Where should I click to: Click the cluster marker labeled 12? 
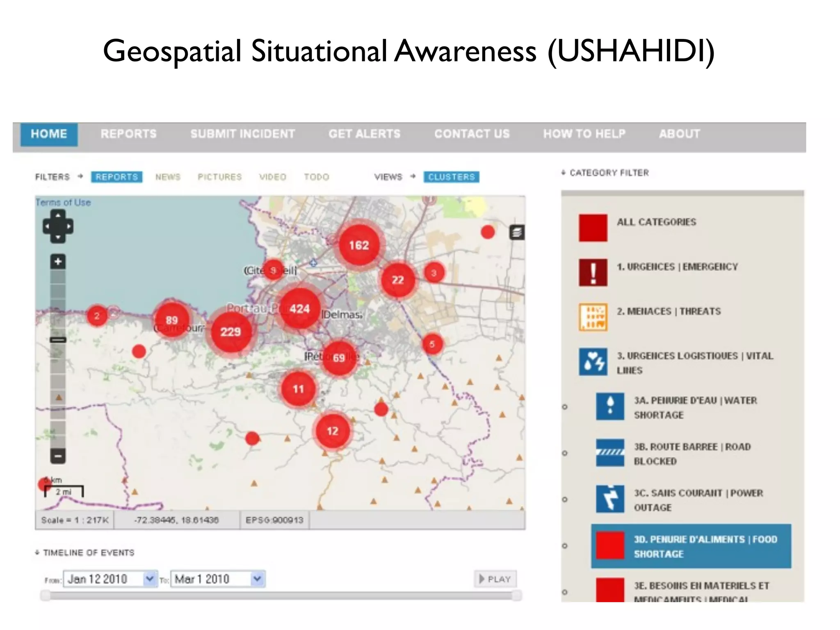[333, 431]
